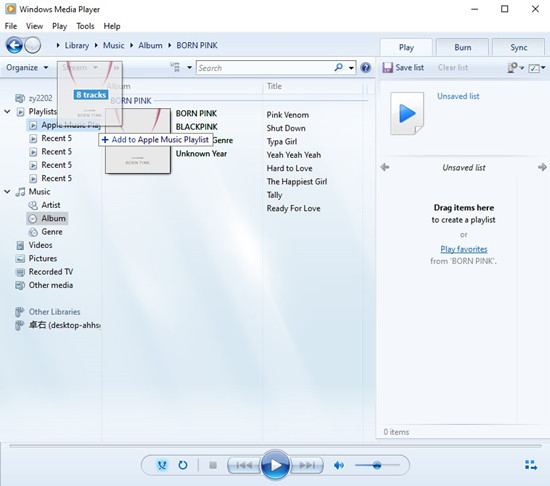Expand the Library breadcrumb arrow
This screenshot has width=550, height=486.
pyautogui.click(x=96, y=45)
